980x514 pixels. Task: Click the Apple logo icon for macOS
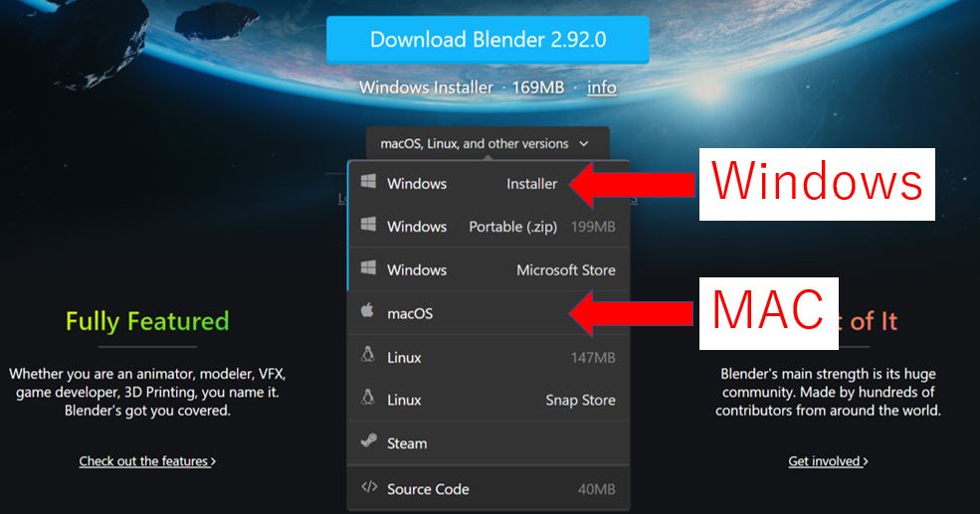[x=368, y=310]
